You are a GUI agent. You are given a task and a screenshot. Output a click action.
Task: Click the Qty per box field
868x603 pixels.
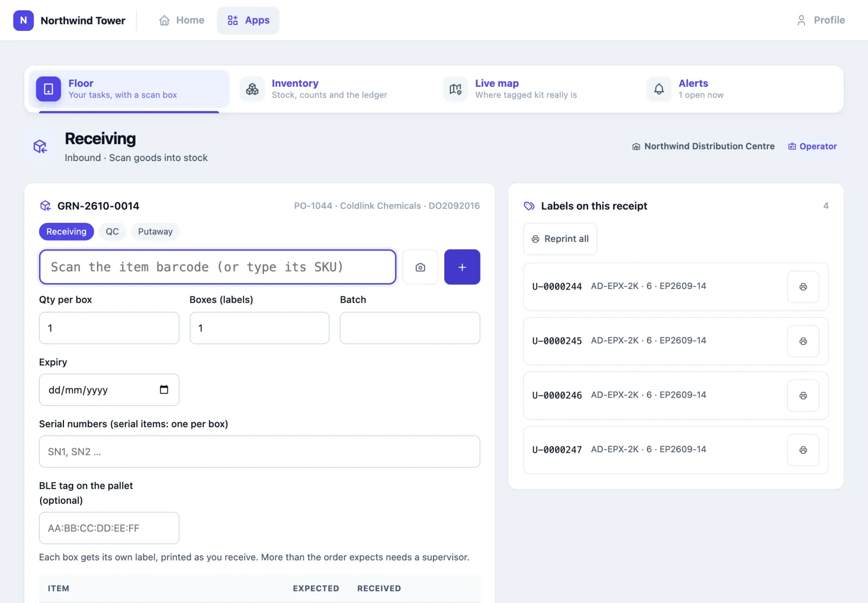click(x=109, y=328)
